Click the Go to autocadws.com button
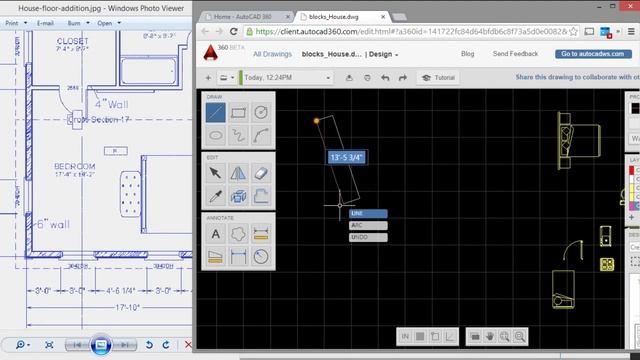The height and width of the screenshot is (360, 640). point(593,54)
